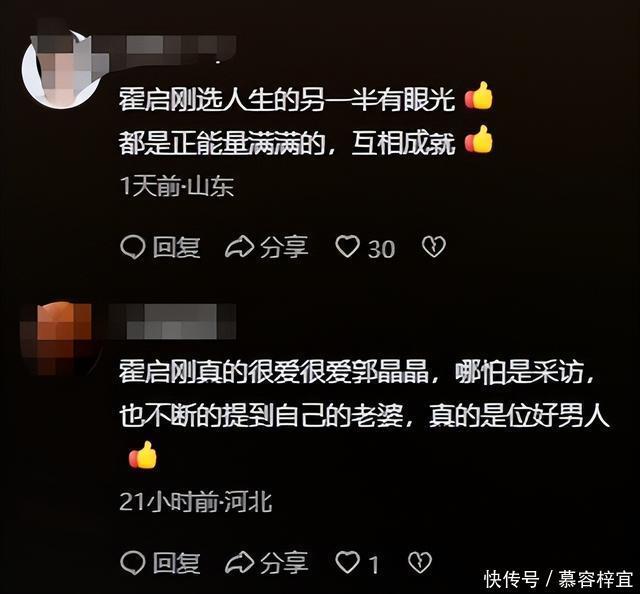Image resolution: width=640 pixels, height=594 pixels.
Task: Click 回复 text under the first comment
Action: [176, 247]
